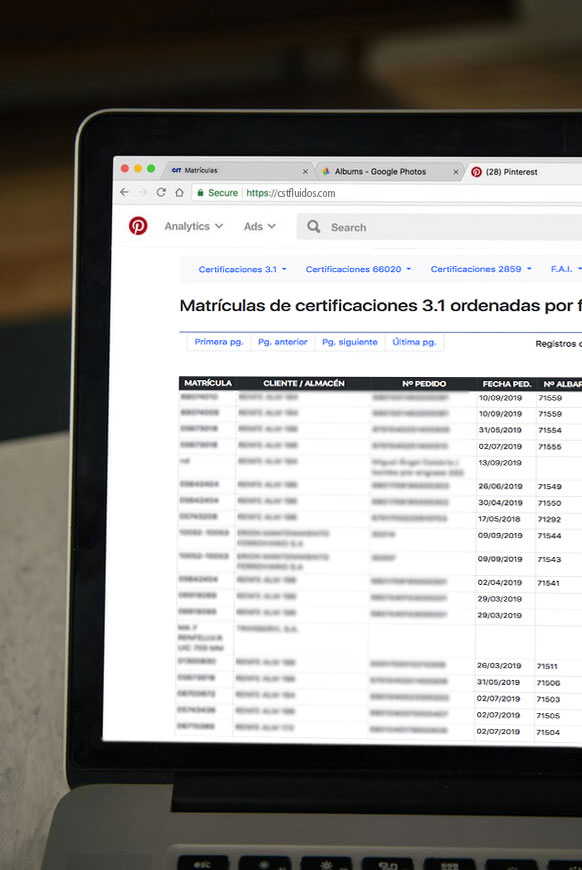Click the albarán number 71511
This screenshot has width=582, height=870.
[547, 666]
